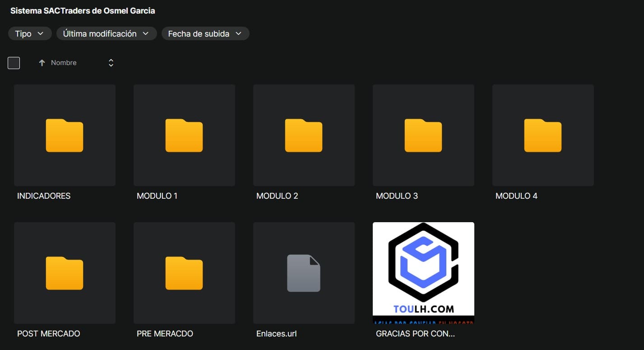Open the MODULO 4 folder icon
The width and height of the screenshot is (644, 350).
pyautogui.click(x=543, y=135)
